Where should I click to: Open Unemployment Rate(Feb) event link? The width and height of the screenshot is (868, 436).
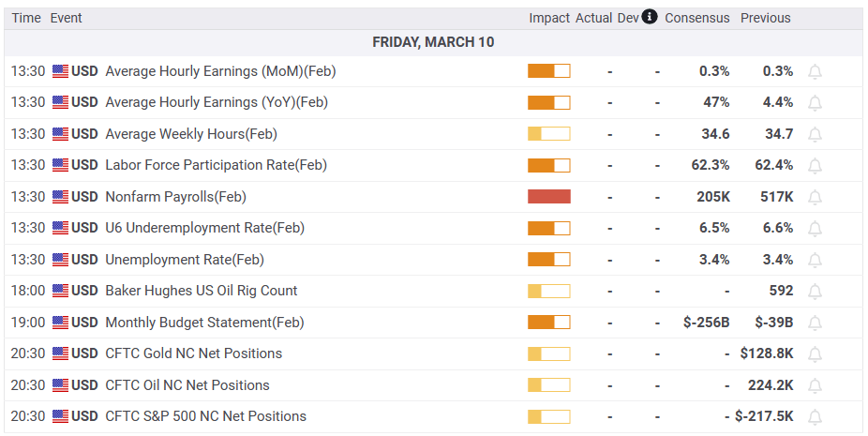184,260
